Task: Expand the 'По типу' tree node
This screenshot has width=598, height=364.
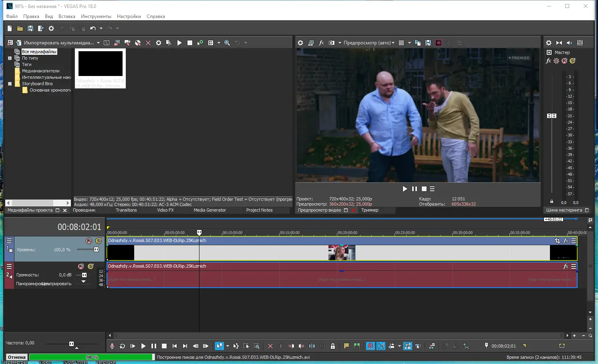Action: click(10, 58)
